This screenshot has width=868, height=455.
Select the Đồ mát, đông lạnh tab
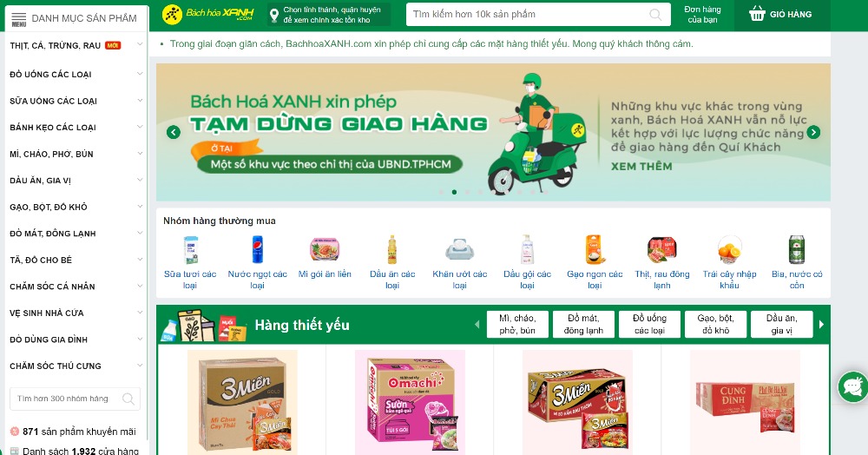(583, 325)
